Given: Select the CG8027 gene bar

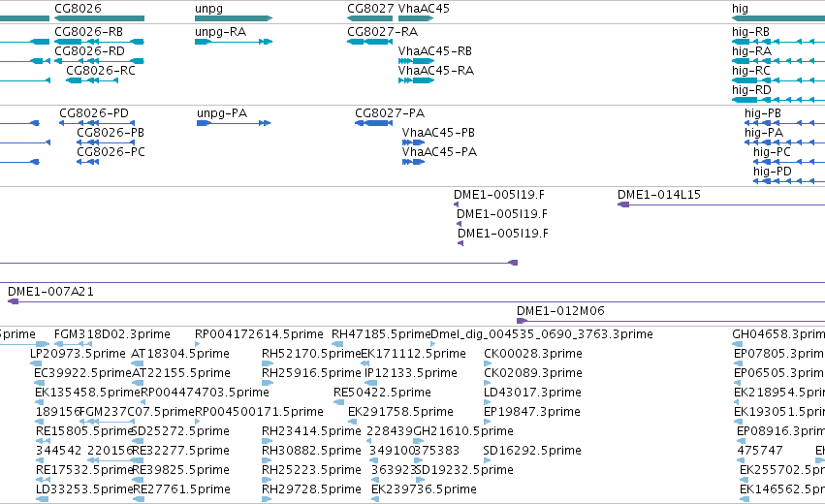Looking at the screenshot, I should (369, 18).
